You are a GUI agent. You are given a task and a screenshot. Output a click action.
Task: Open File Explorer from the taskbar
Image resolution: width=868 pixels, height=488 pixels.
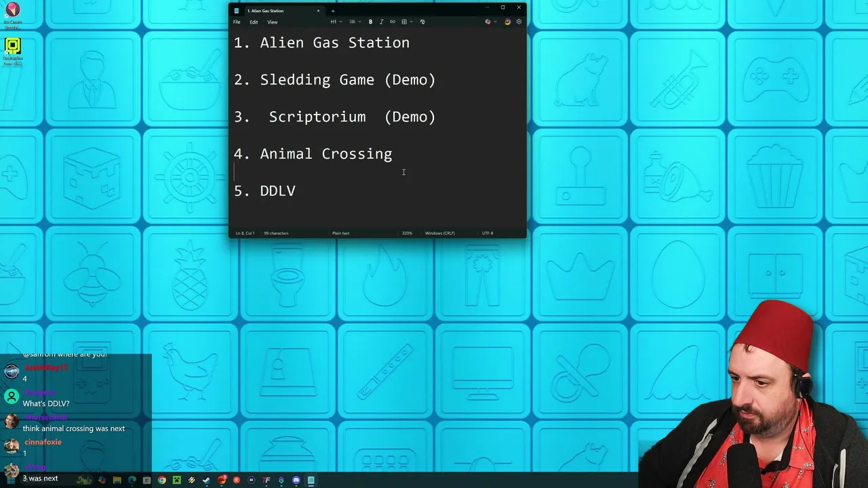117,480
